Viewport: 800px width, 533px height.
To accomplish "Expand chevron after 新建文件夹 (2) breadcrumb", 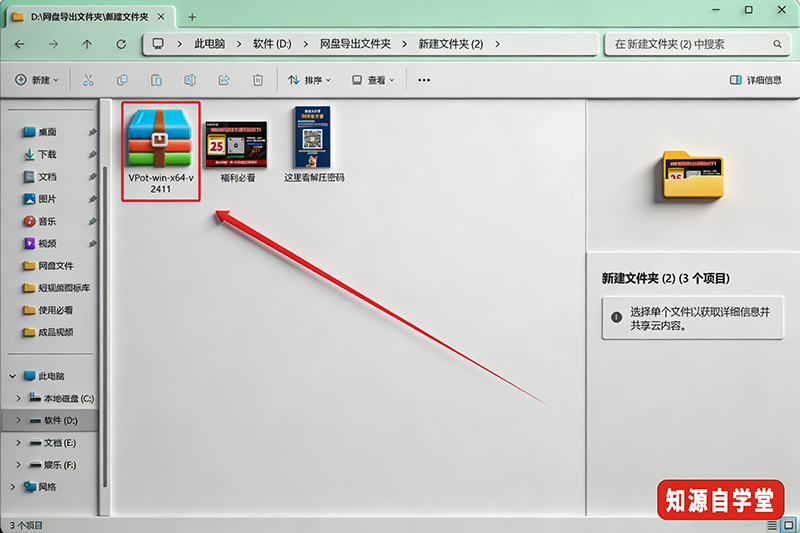I will (497, 44).
